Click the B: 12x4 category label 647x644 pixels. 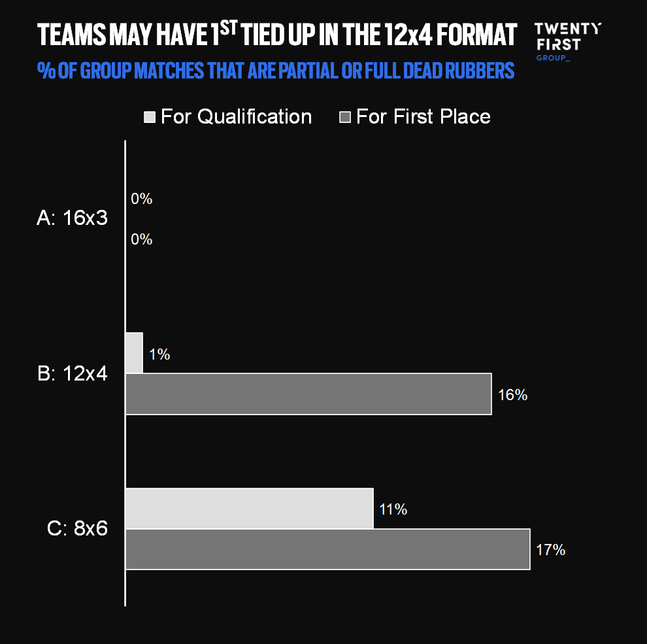[x=73, y=374]
